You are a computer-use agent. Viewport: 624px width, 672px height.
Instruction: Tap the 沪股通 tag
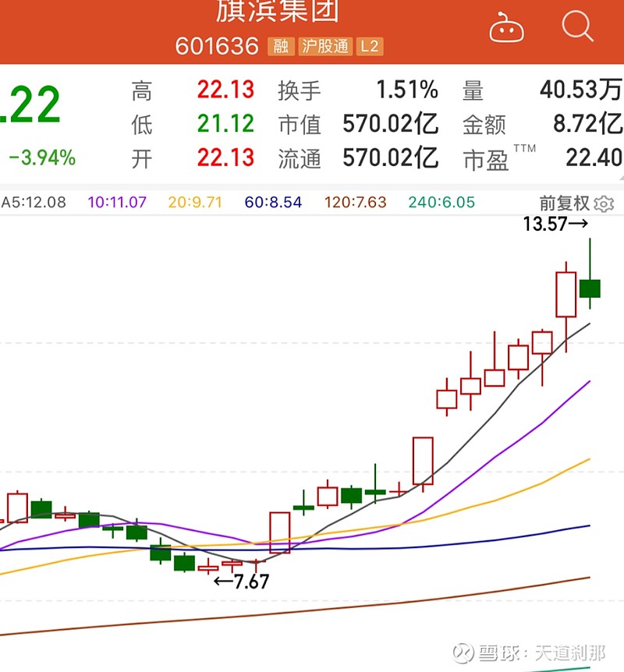[x=325, y=46]
